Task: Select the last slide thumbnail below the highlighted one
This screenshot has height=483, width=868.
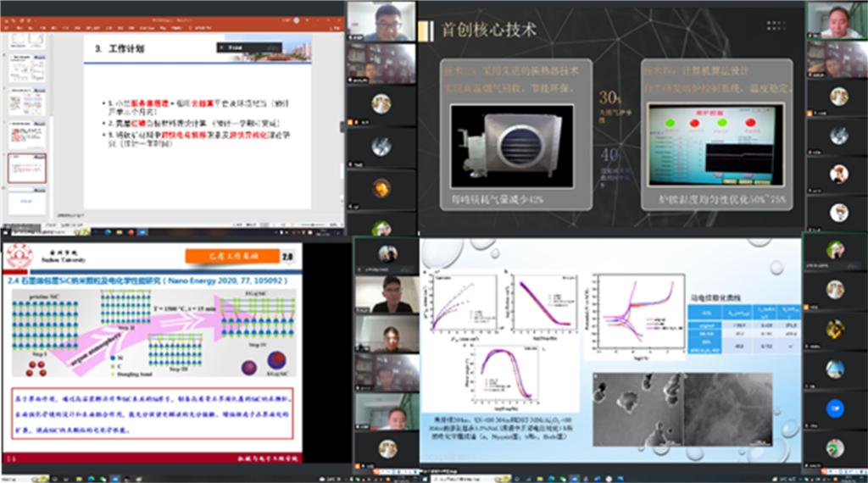Action: pos(27,200)
